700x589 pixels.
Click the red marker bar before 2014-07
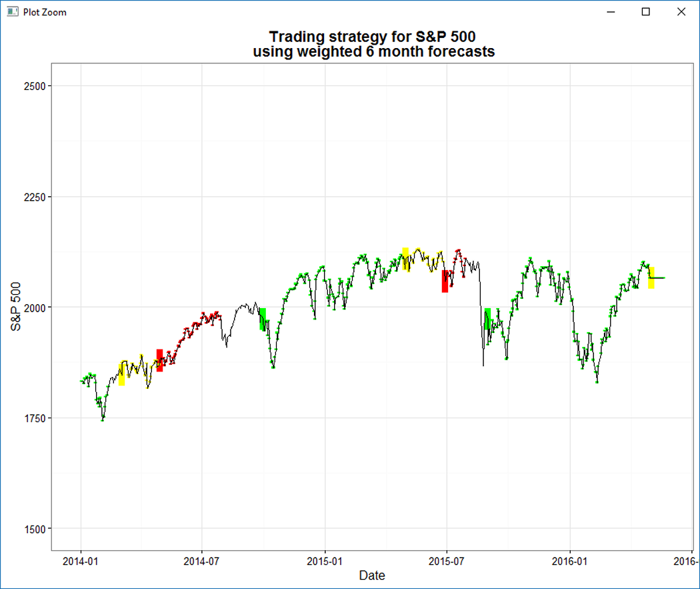[x=159, y=360]
